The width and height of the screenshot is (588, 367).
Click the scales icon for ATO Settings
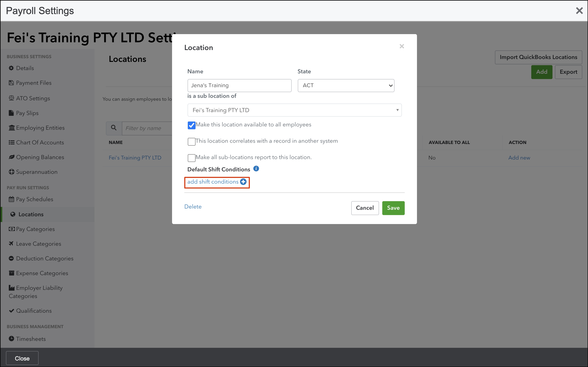click(x=11, y=98)
